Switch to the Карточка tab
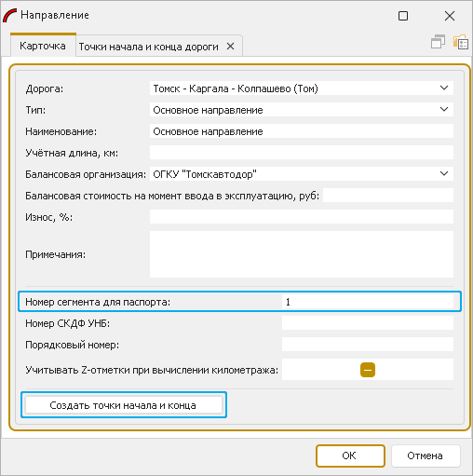 tap(43, 46)
